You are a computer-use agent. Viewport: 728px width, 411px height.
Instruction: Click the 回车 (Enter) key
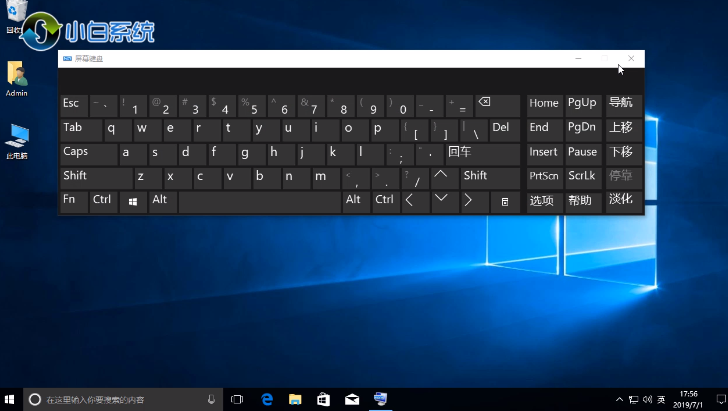[483, 154]
